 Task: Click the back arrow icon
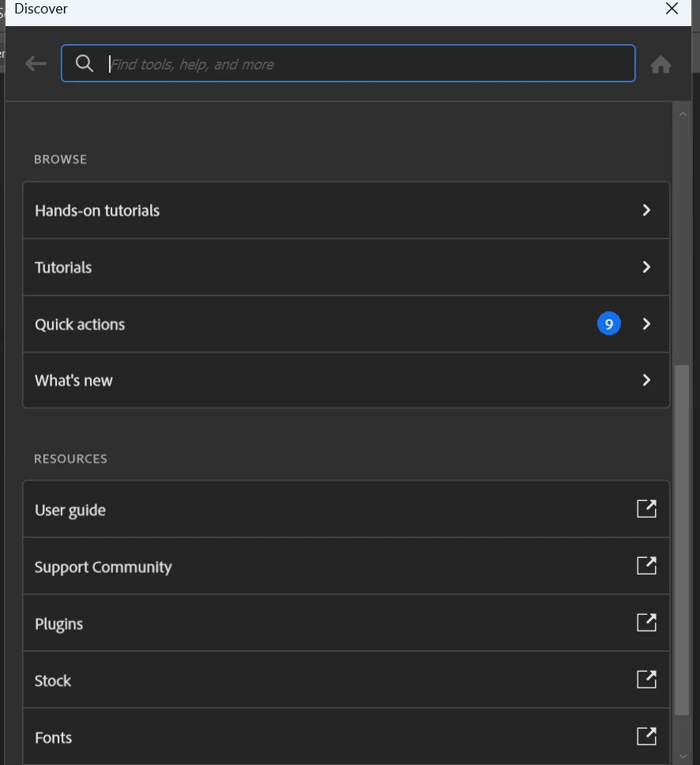[36, 64]
